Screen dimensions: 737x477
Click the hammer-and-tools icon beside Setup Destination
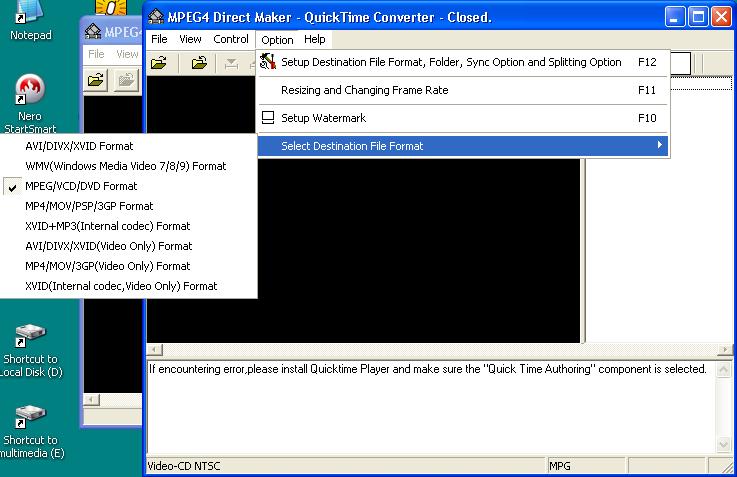coord(268,62)
